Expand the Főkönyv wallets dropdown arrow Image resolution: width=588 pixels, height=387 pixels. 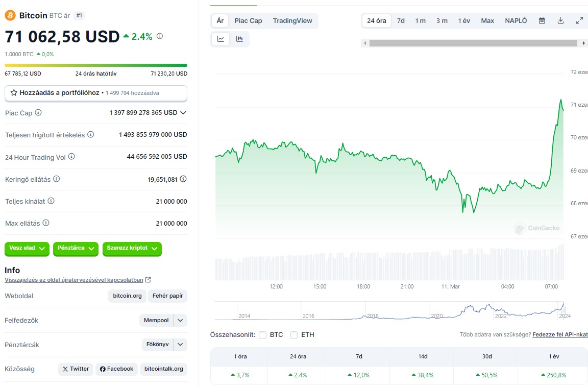click(x=180, y=344)
